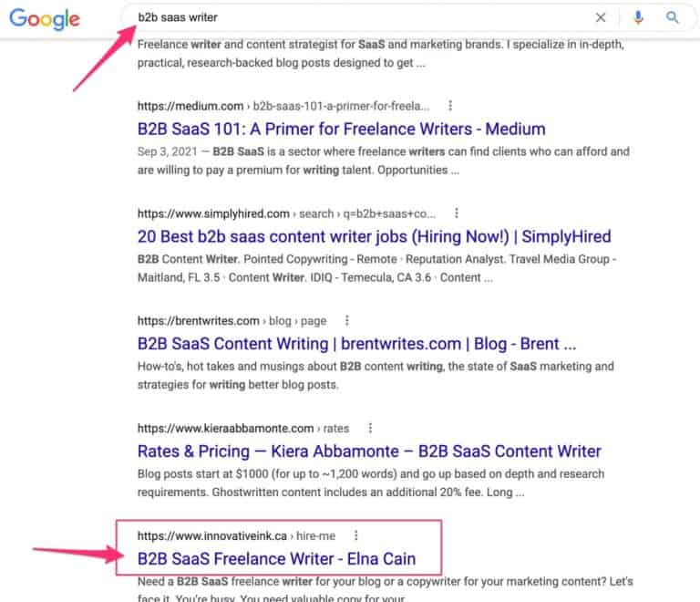Clear the search query with the X icon
Screen dimensions: 700x602
[x=601, y=17]
